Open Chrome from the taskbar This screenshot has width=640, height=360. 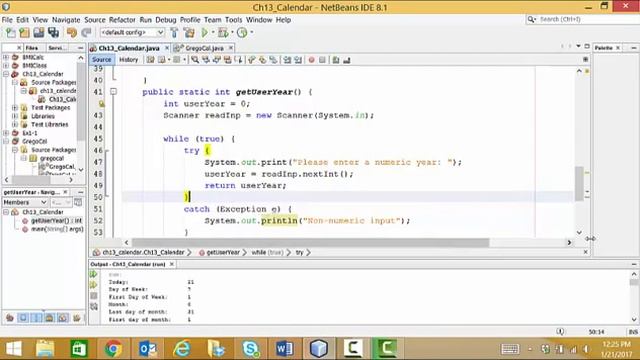click(x=113, y=349)
